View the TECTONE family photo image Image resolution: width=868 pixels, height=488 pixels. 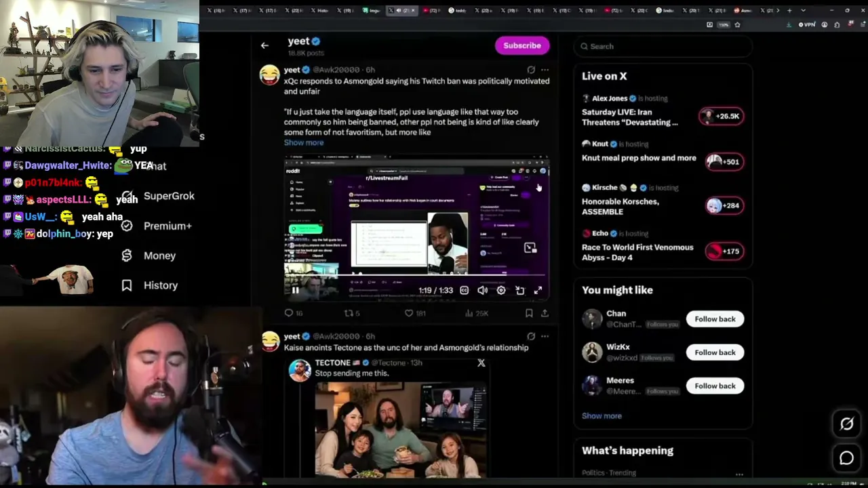(400, 430)
